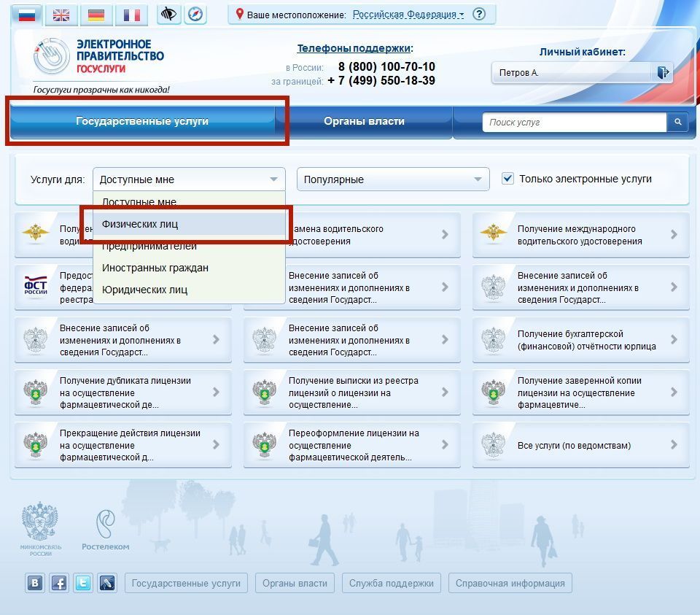700x615 pixels.
Task: Choose 'Юридических лиц' option in list
Action: point(144,290)
